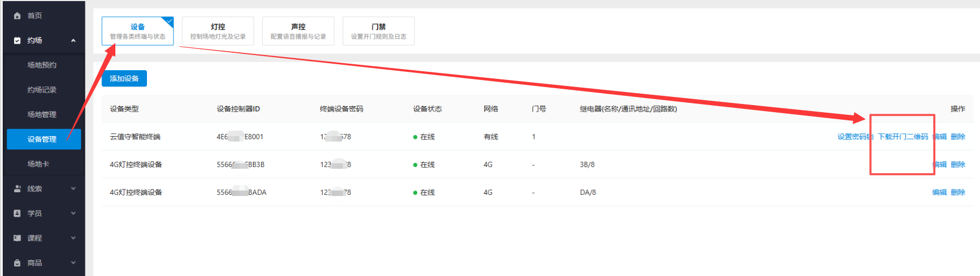Viewport: 980px width, 276px height.
Task: Switch to the 声控 tab
Action: (x=298, y=31)
